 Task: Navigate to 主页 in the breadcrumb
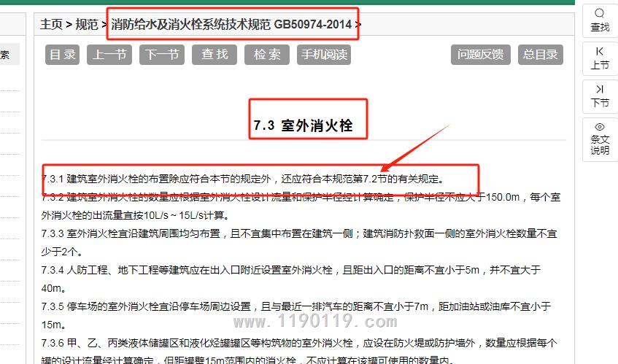(51, 25)
